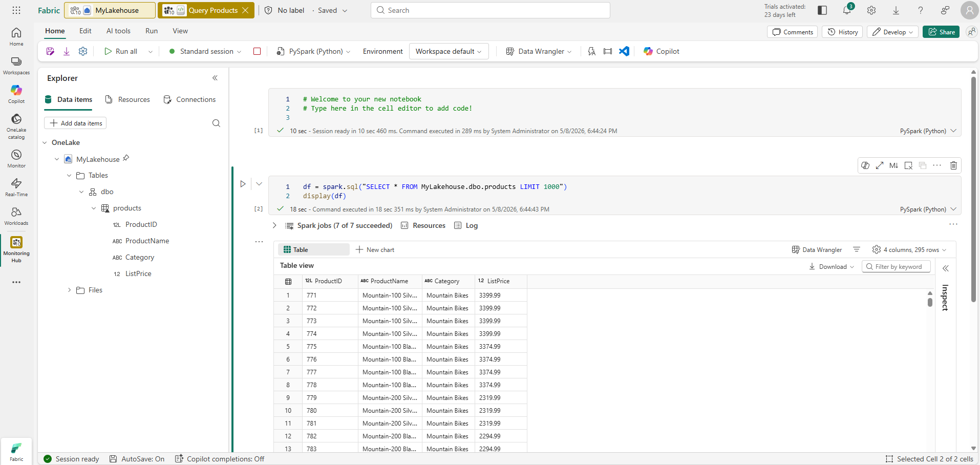Screen dimensions: 980x465
Task: Pin the MyLakehouse lakehouse
Action: pos(126,158)
